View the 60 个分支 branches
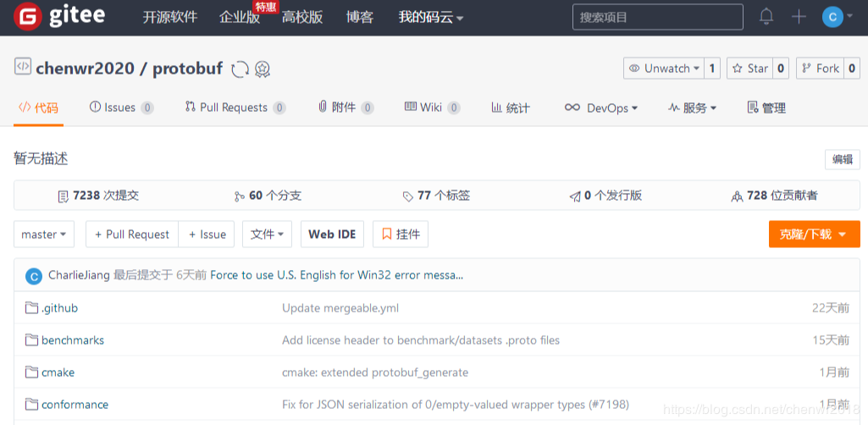This screenshot has height=425, width=868. pyautogui.click(x=268, y=196)
